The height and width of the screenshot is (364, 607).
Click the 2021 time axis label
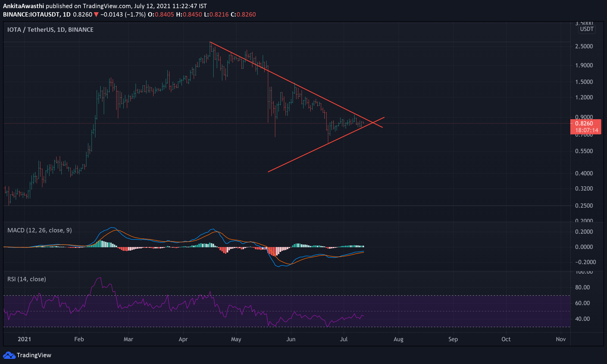tap(24, 339)
